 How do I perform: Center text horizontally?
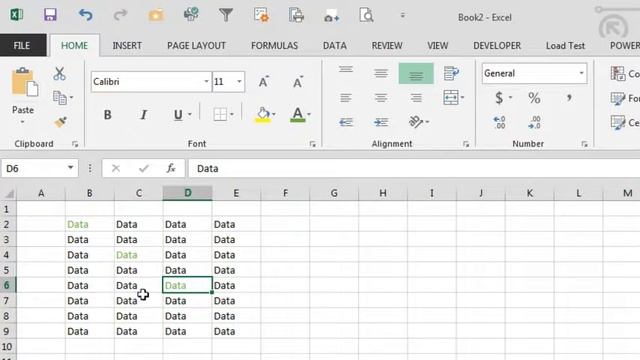coord(381,98)
